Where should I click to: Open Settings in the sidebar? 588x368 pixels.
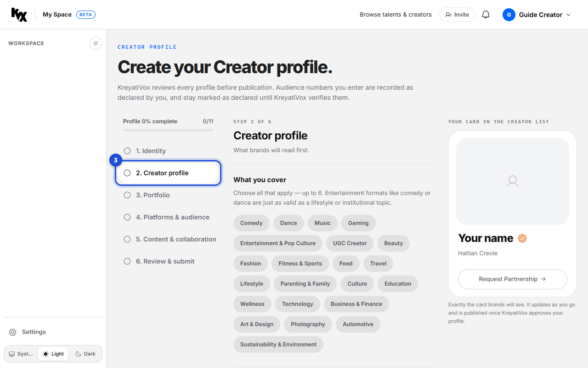click(x=53, y=332)
